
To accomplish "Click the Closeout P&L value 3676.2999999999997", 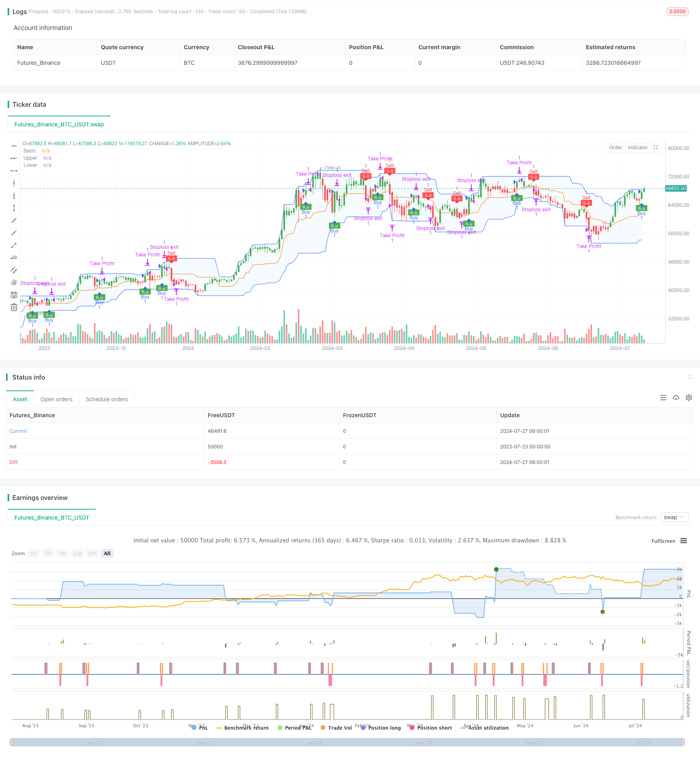I will tap(267, 63).
